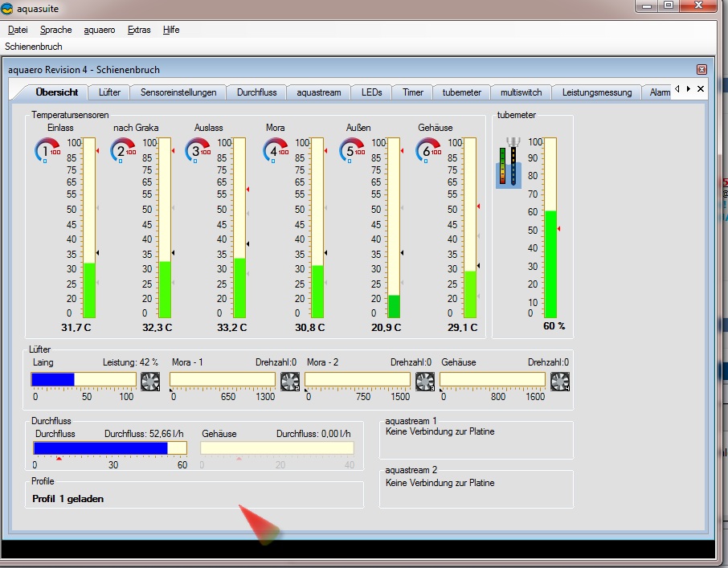
Task: Click the tubemeter fill level bar
Action: click(x=550, y=227)
